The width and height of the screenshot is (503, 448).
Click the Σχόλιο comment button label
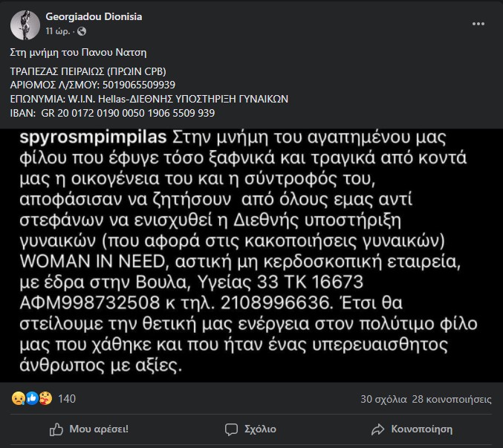[x=260, y=429]
